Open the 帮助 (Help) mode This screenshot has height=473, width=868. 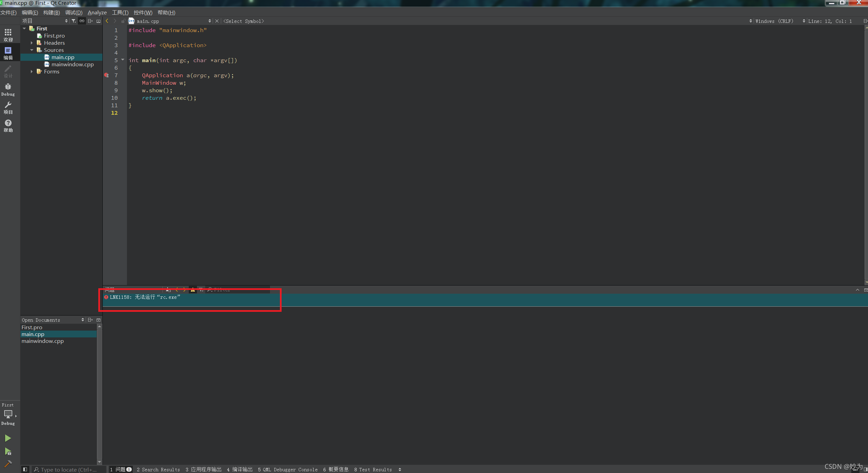pos(8,126)
